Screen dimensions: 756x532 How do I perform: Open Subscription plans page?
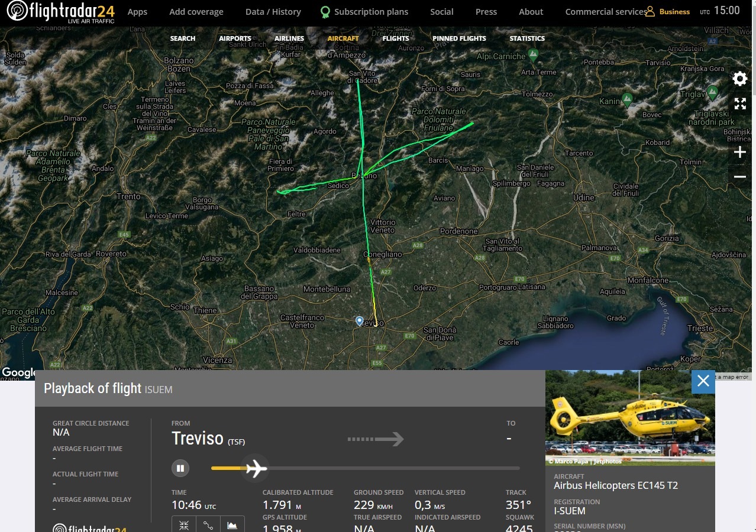371,12
